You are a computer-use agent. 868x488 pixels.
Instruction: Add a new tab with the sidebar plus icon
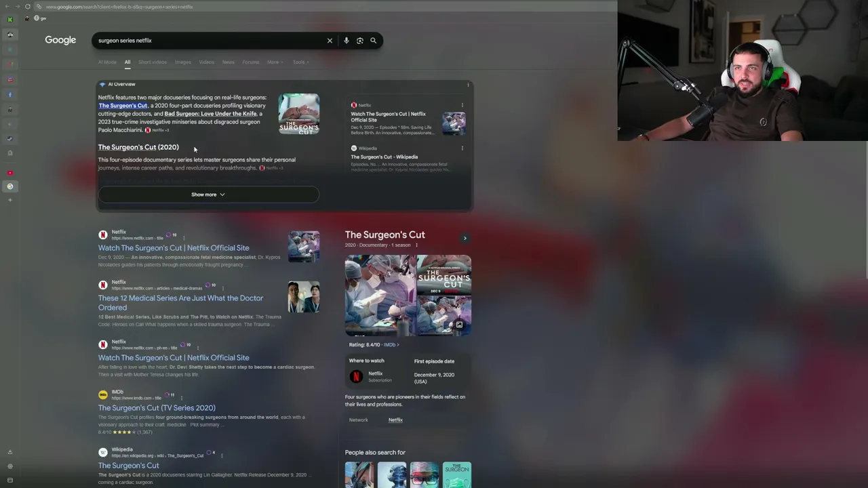point(9,200)
